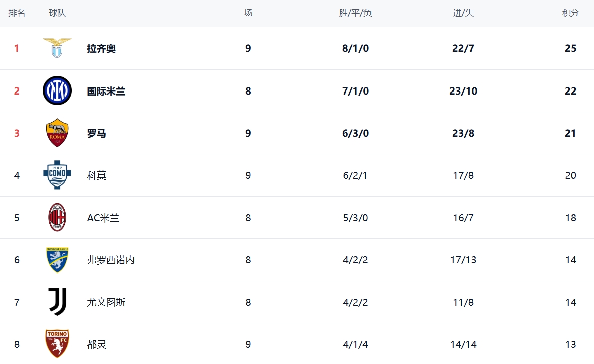Click Como's 20 points value
The height and width of the screenshot is (364, 594).
tap(570, 175)
